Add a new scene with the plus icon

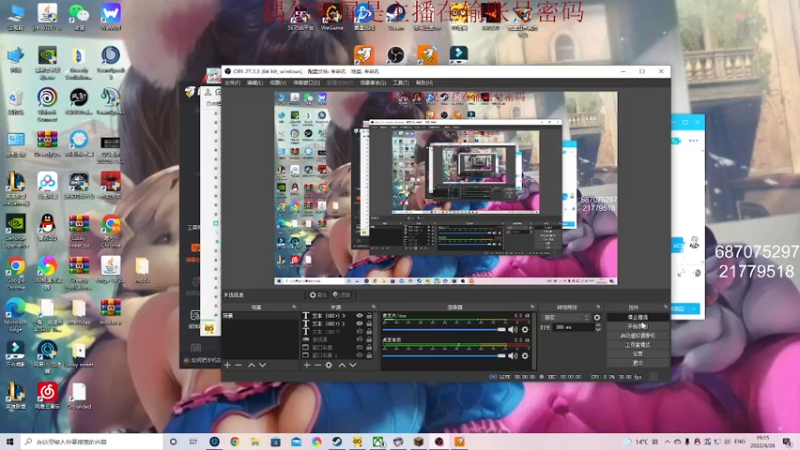pyautogui.click(x=228, y=365)
